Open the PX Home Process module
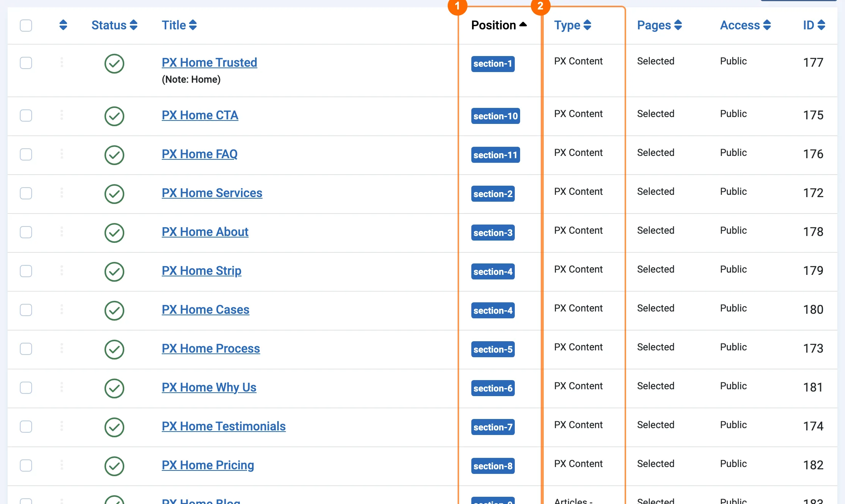 tap(211, 348)
